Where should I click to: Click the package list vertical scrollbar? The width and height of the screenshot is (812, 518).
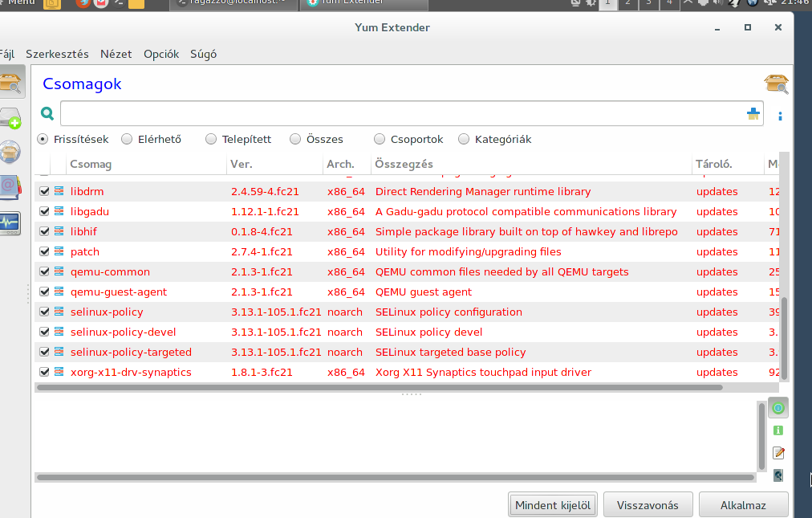pos(784,339)
